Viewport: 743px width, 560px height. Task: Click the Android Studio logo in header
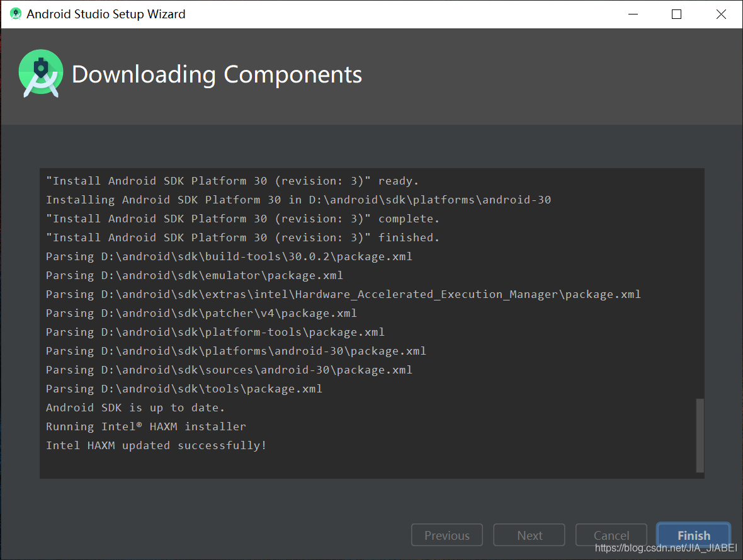41,74
